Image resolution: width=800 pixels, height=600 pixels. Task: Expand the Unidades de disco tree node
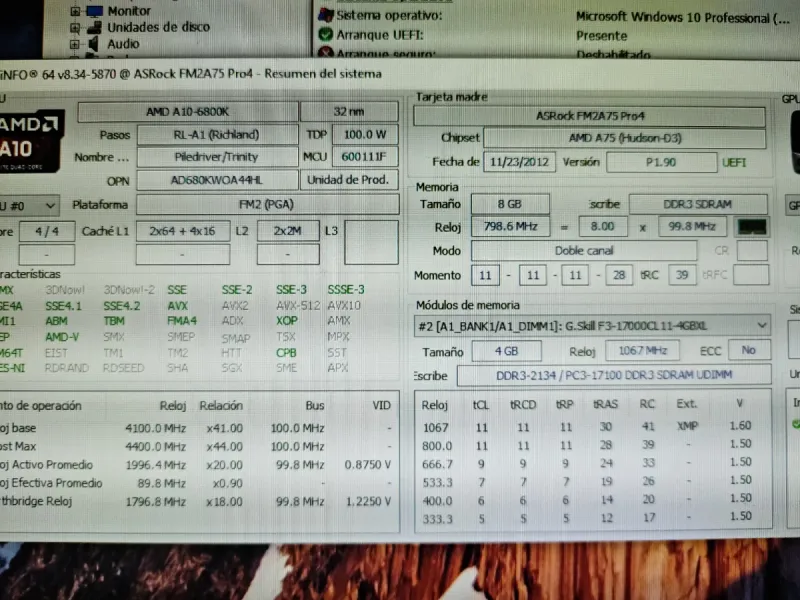click(x=75, y=28)
